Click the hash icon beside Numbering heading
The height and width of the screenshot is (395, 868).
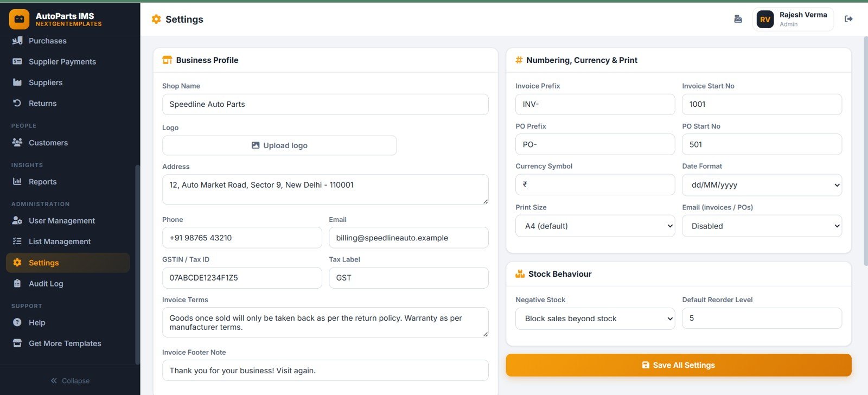(x=519, y=60)
